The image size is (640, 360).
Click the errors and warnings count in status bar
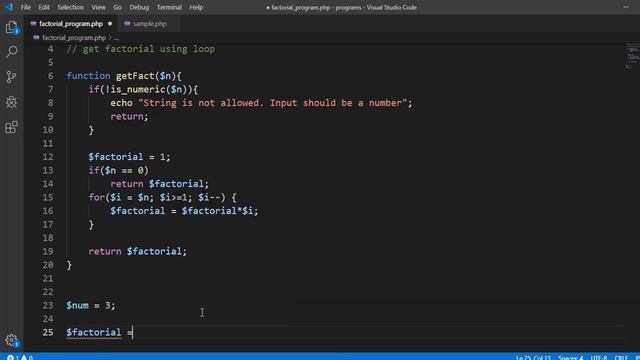pos(20,358)
